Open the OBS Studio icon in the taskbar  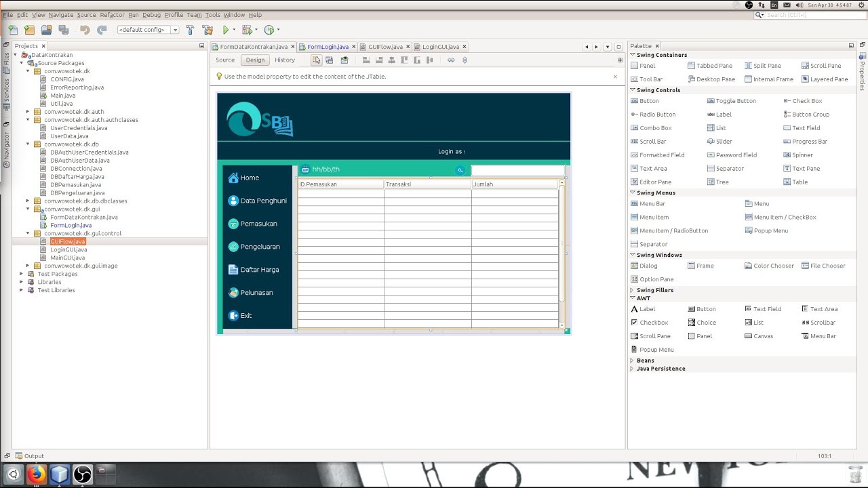[82, 474]
